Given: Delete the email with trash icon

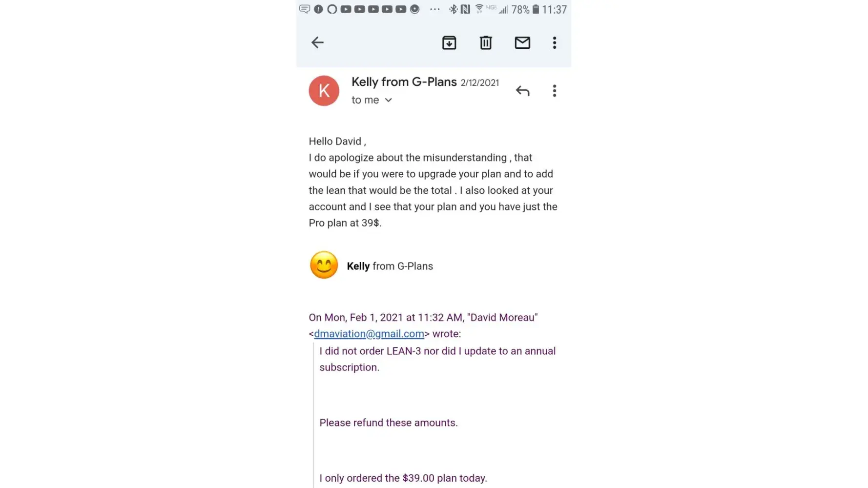Looking at the screenshot, I should pyautogui.click(x=486, y=43).
